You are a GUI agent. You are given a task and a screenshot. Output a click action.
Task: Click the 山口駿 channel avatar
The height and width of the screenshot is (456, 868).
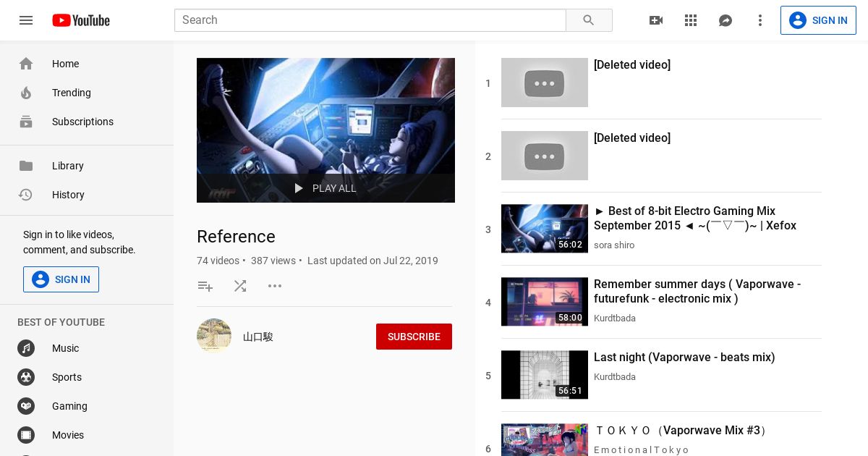214,336
